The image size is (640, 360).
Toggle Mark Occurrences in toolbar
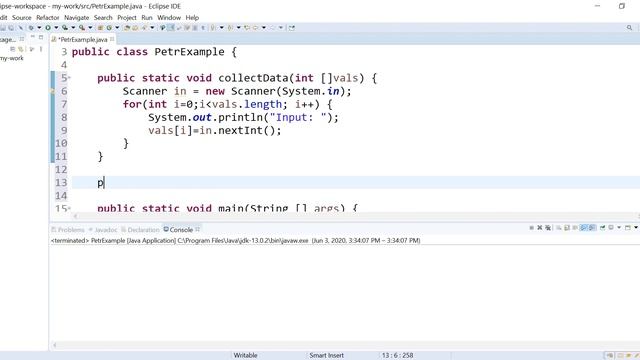coord(171,28)
